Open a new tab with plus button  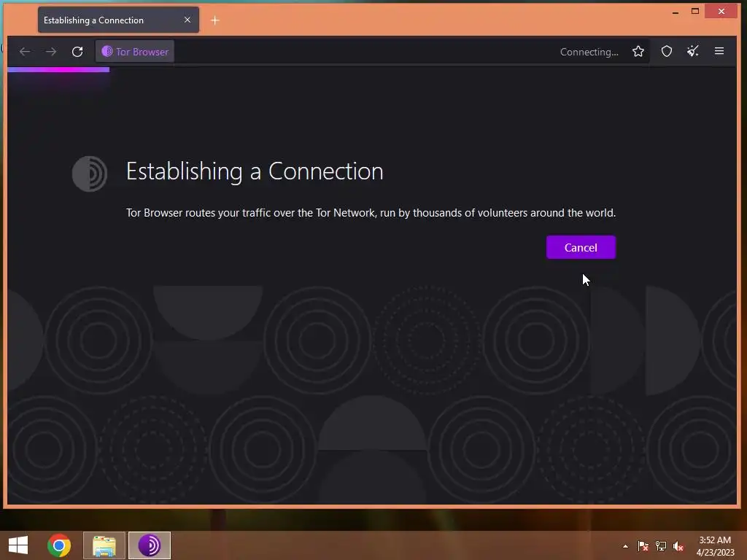point(215,20)
